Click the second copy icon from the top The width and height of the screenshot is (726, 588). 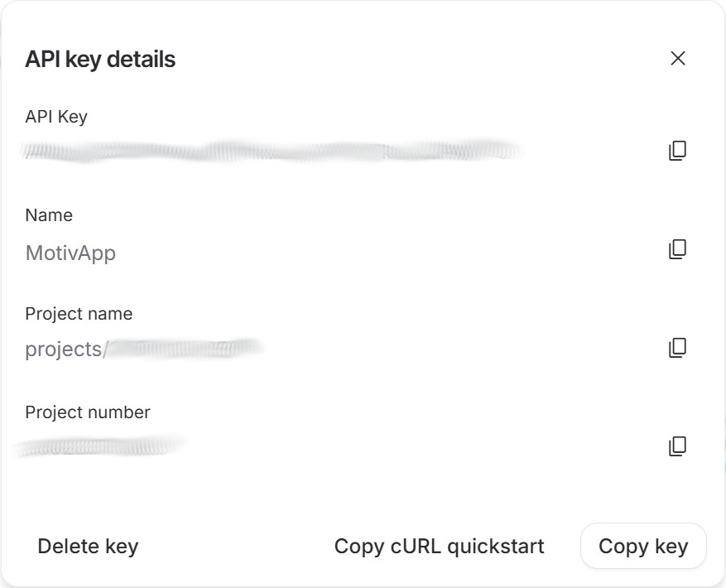(x=679, y=248)
